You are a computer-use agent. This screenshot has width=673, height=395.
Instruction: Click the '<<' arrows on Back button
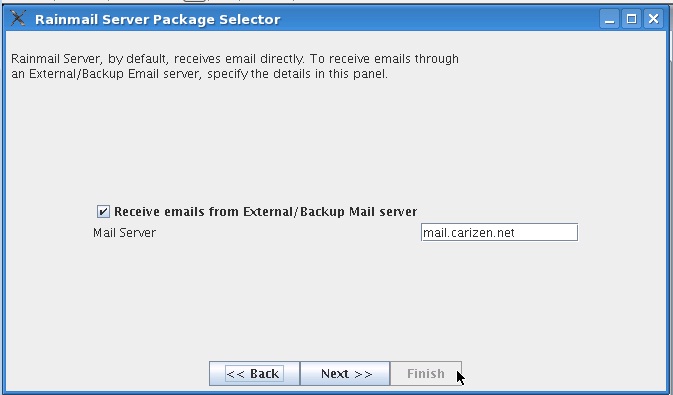236,374
